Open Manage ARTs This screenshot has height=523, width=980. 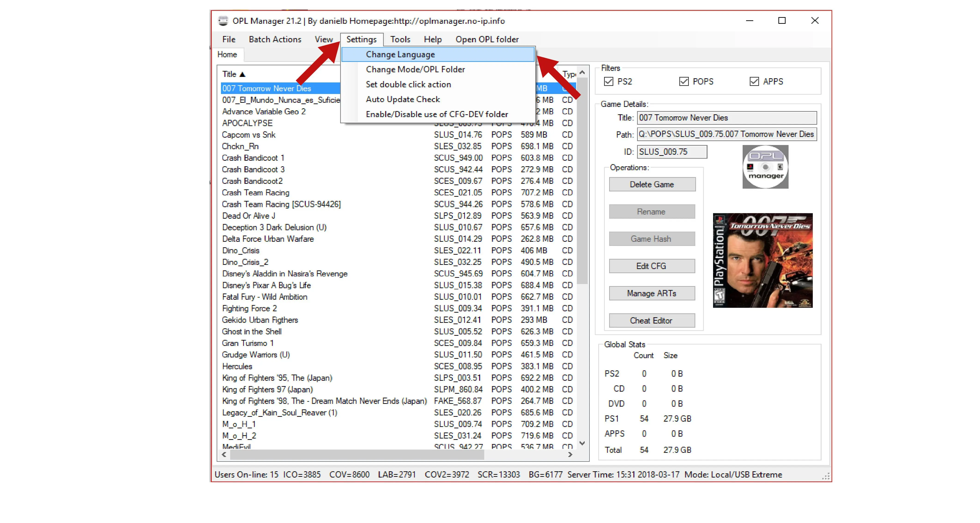(652, 293)
